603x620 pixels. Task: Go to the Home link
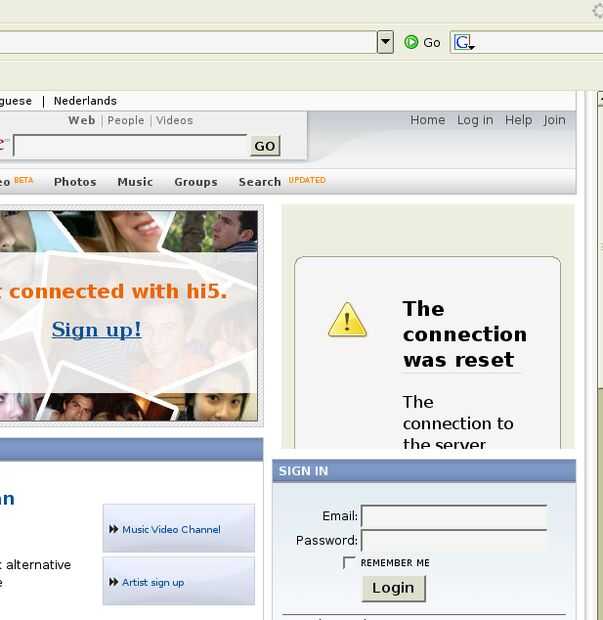(x=427, y=120)
